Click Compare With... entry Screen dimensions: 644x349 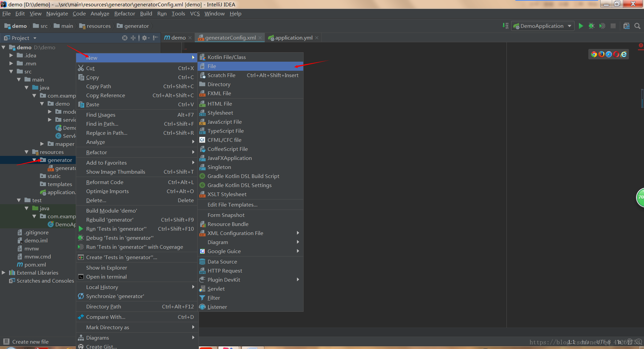click(x=137, y=317)
